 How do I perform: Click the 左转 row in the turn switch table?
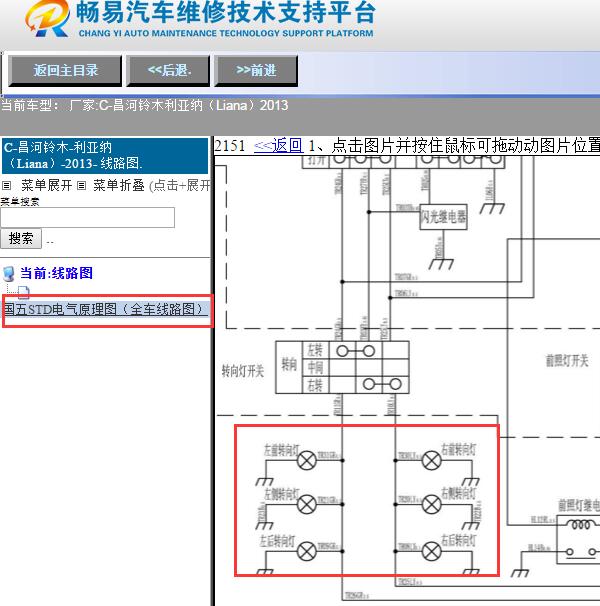[x=355, y=351]
